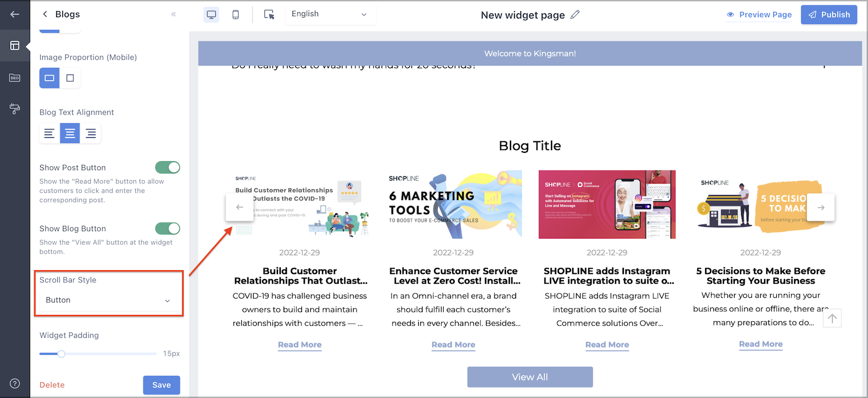Toggle the Show Blog Button switch
This screenshot has height=398, width=868.
tap(167, 228)
